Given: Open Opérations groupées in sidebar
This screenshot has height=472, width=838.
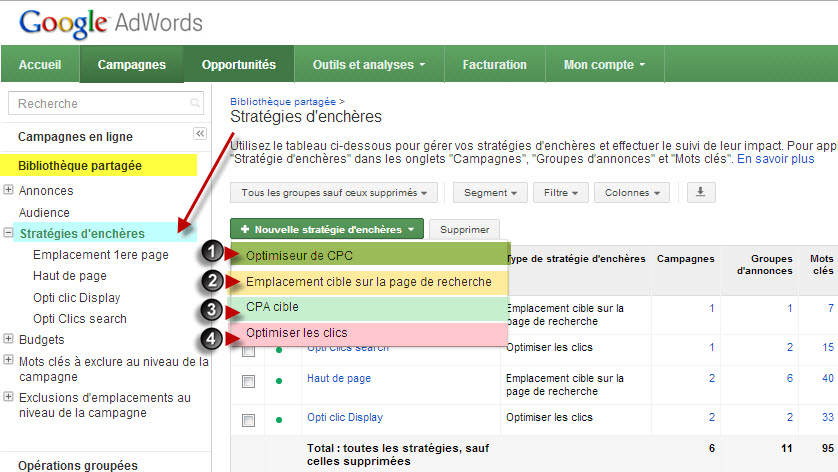Looking at the screenshot, I should (x=77, y=466).
